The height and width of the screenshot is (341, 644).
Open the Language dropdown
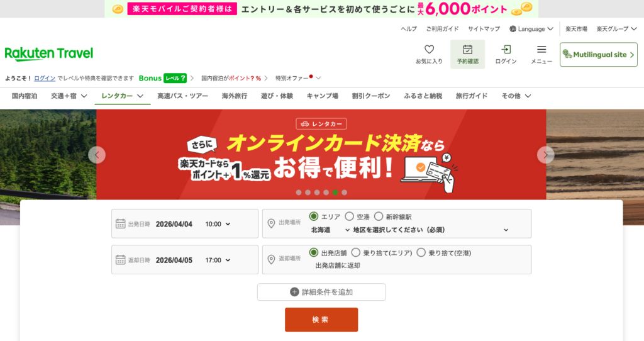(531, 29)
